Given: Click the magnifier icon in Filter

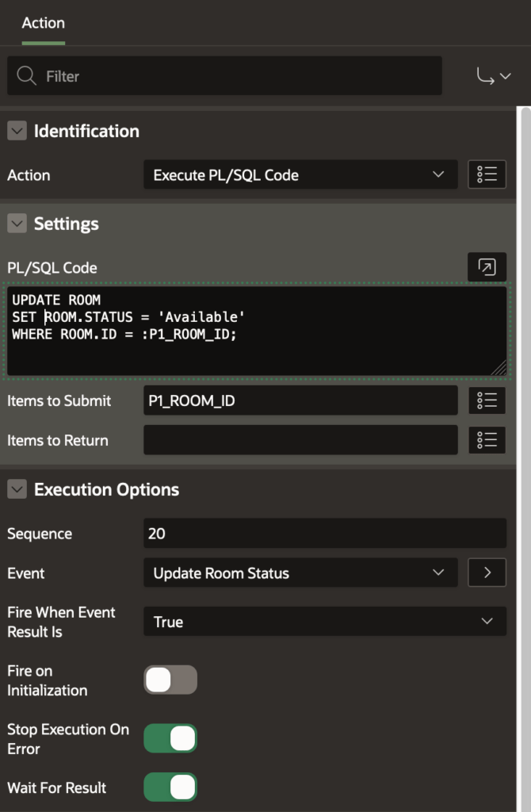Looking at the screenshot, I should [x=26, y=75].
